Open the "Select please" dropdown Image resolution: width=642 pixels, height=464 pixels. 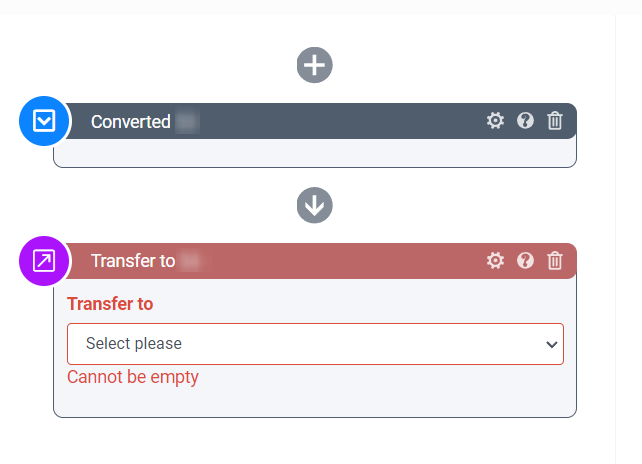[300, 344]
